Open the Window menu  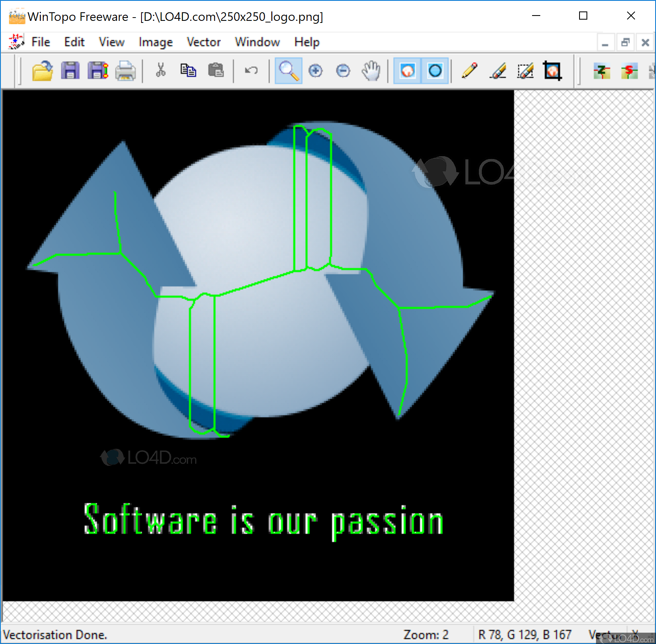coord(257,42)
